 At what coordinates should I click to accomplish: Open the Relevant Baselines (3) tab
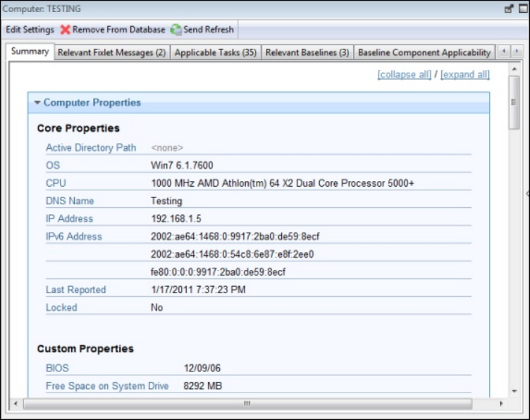[307, 53]
